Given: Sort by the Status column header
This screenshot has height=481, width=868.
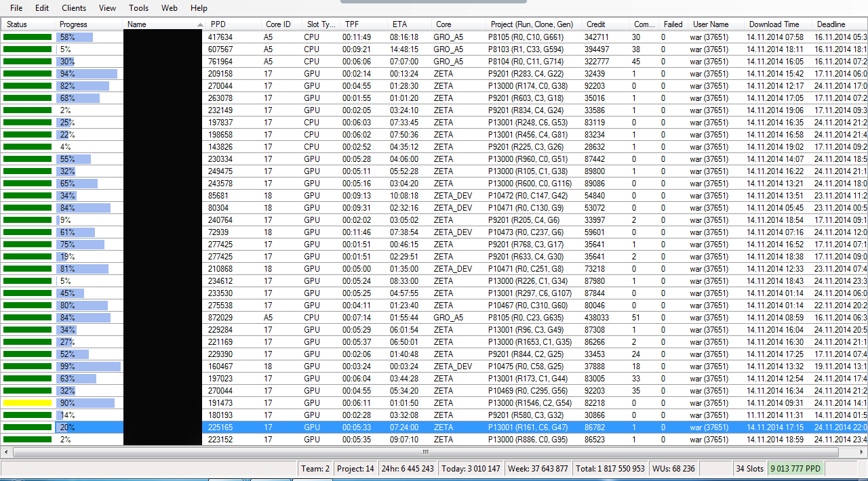Looking at the screenshot, I should [x=28, y=24].
